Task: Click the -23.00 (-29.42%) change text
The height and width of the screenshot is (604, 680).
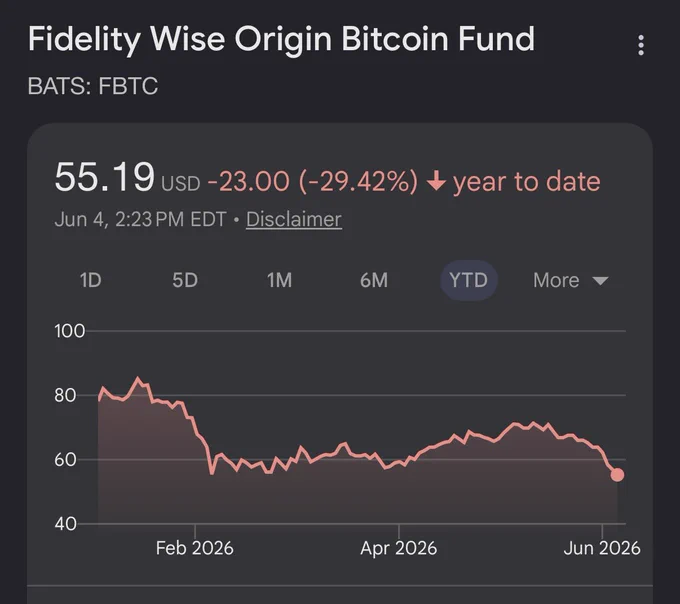Action: (313, 181)
